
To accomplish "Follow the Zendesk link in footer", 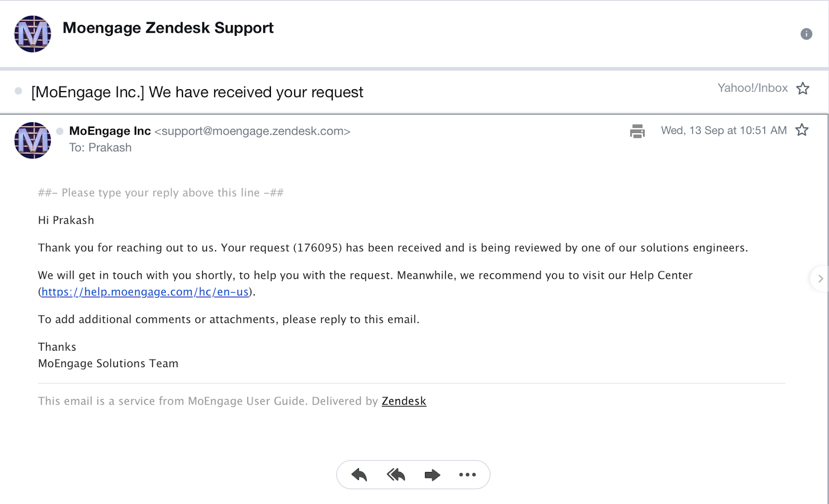I will pos(404,401).
